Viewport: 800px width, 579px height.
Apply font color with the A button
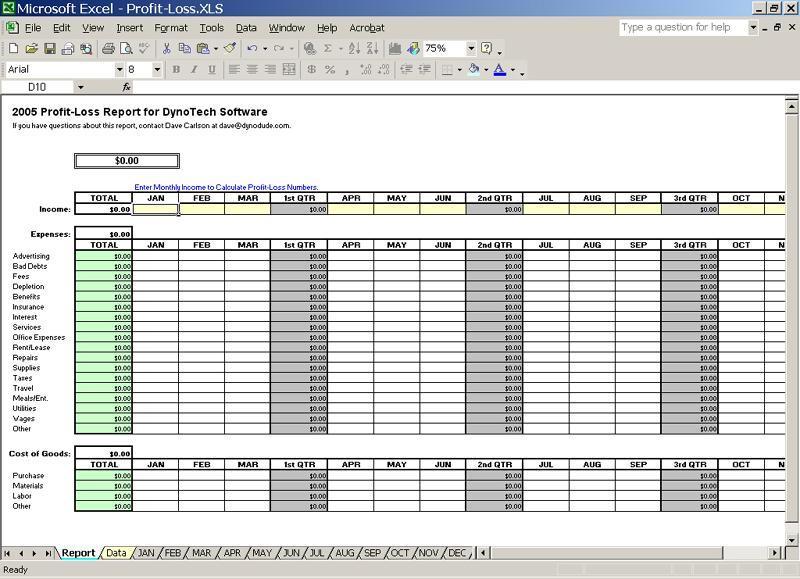pos(500,69)
